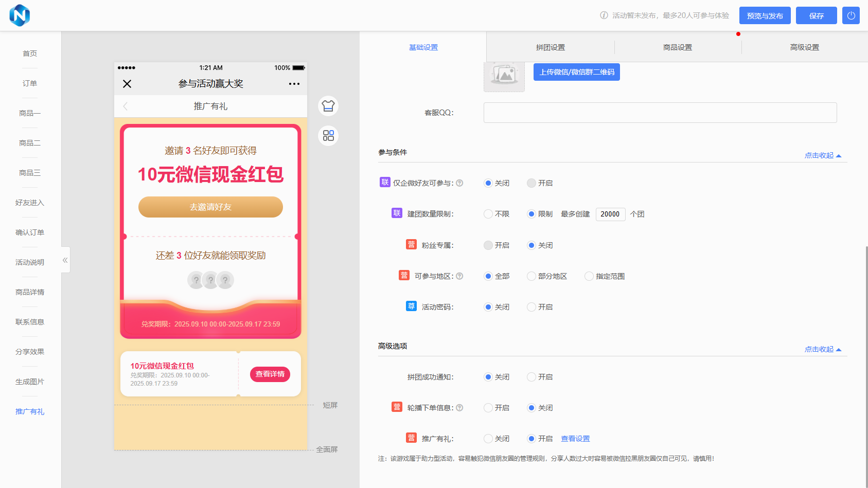Collapse the 参与条件 section

pos(822,155)
